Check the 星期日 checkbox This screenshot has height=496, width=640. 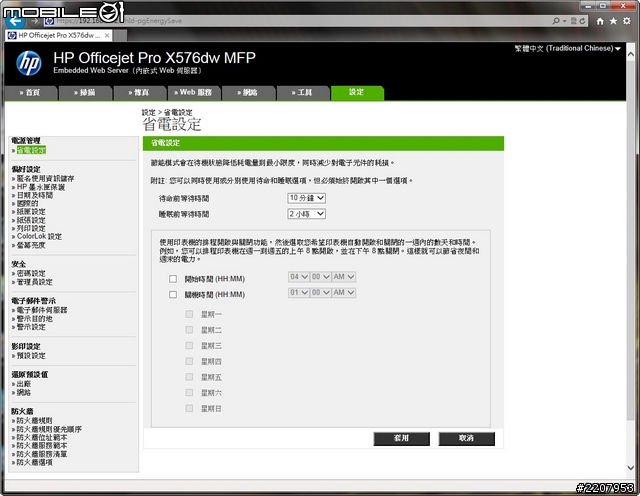pyautogui.click(x=189, y=408)
